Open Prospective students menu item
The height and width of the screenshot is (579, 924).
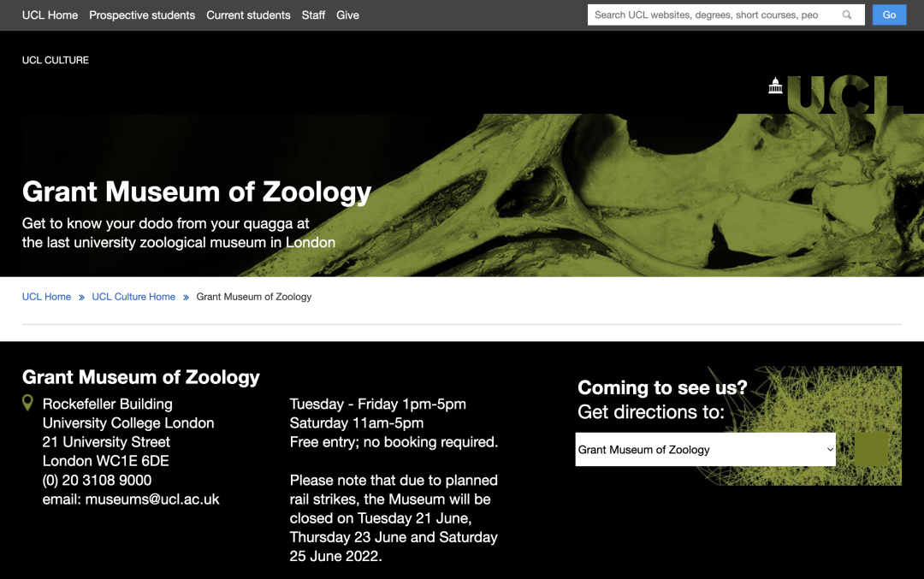point(142,15)
